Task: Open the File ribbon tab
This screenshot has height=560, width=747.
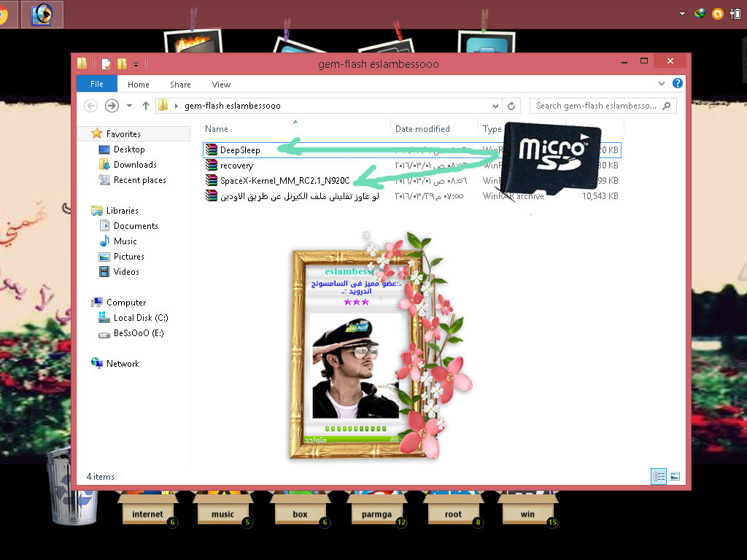Action: [x=97, y=84]
